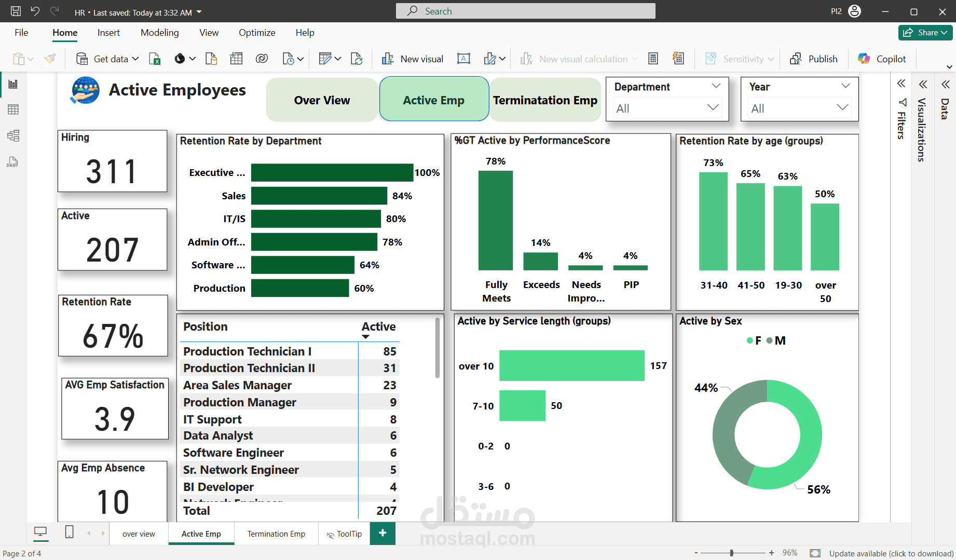Import from an Excel workbook icon
Image resolution: width=956 pixels, height=560 pixels.
(155, 59)
